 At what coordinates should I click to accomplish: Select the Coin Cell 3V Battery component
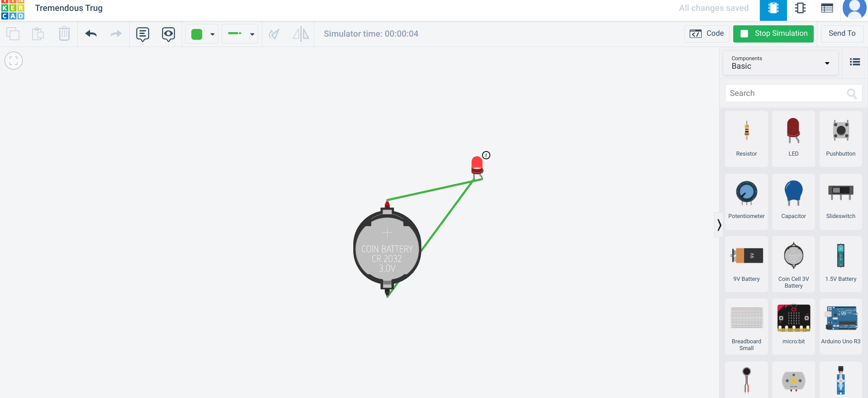793,264
